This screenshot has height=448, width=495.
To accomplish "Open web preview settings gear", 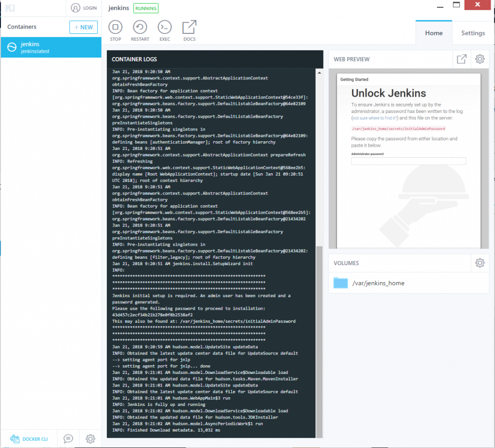I will click(x=480, y=59).
